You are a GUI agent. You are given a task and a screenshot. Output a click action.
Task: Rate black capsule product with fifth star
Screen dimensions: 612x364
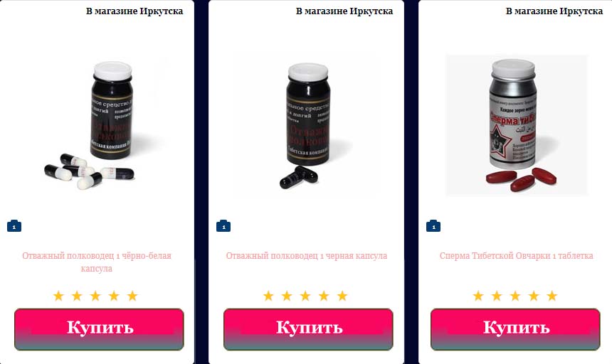[342, 296]
